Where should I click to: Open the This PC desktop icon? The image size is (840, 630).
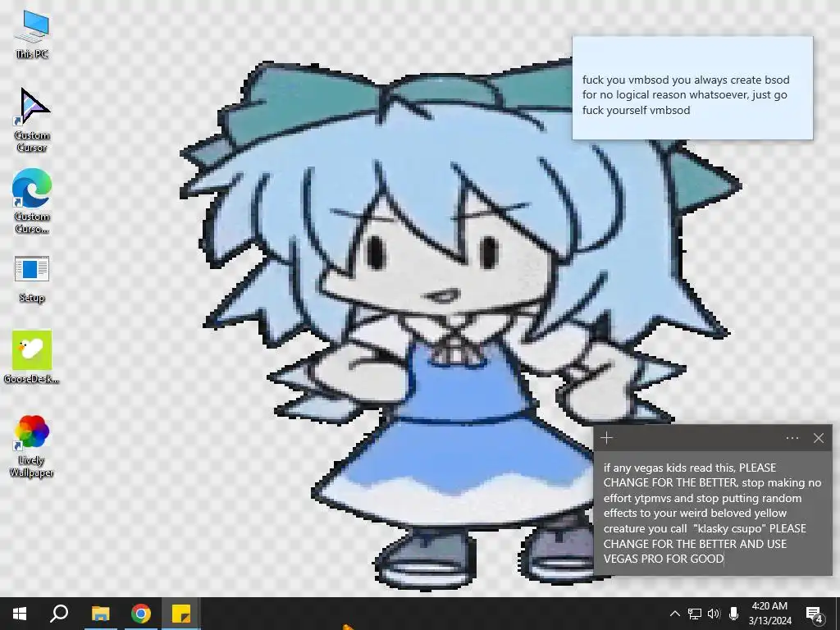click(32, 33)
